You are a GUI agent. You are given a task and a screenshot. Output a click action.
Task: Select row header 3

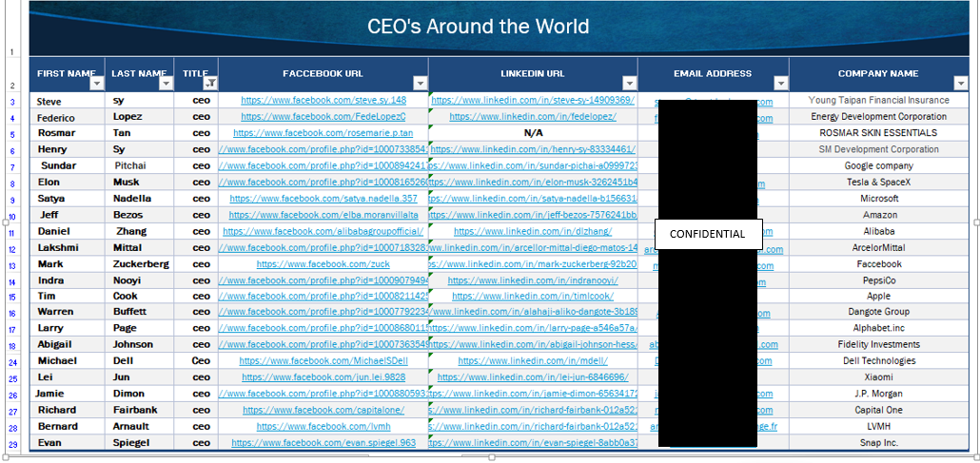click(x=12, y=101)
